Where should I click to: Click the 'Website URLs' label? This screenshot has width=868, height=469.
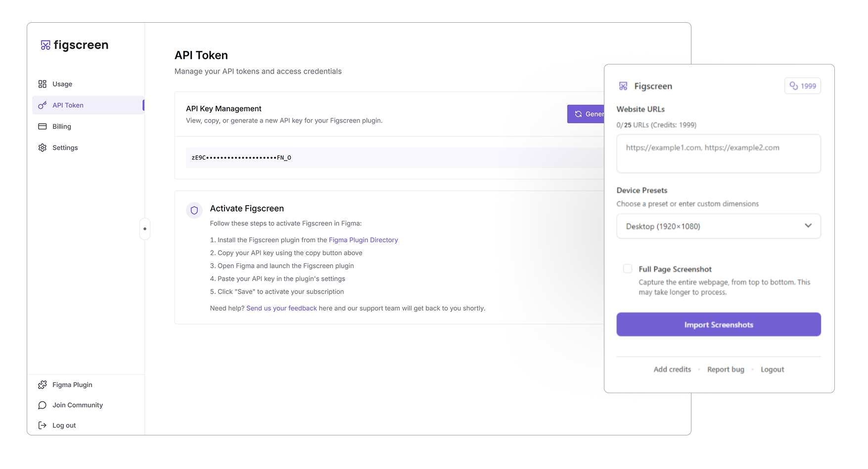click(640, 109)
